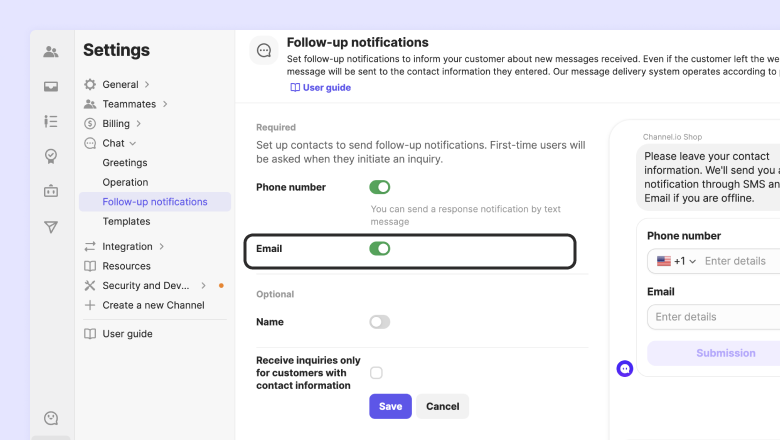This screenshot has width=780, height=440.
Task: Open the bot icon in left rail
Action: [51, 190]
